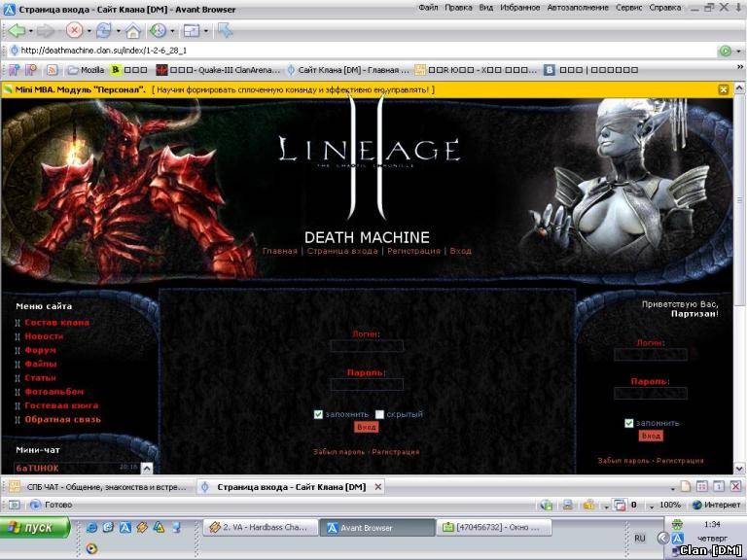Uncheck the center 'запомнить' checkbox
747x560 pixels.
tap(318, 414)
